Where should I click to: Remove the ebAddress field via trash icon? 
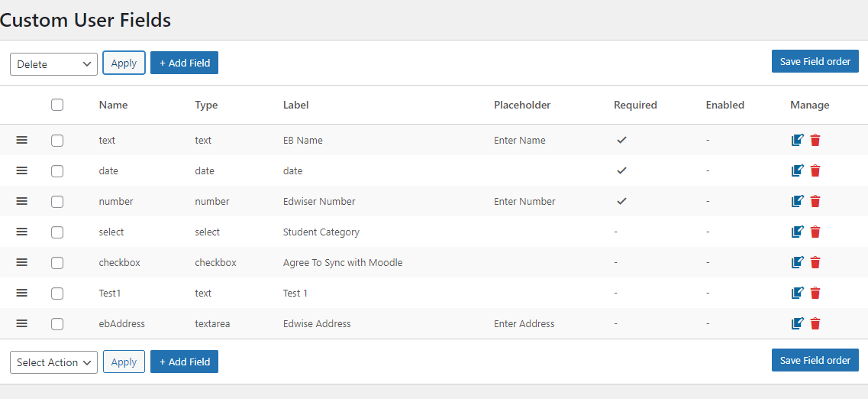point(815,323)
